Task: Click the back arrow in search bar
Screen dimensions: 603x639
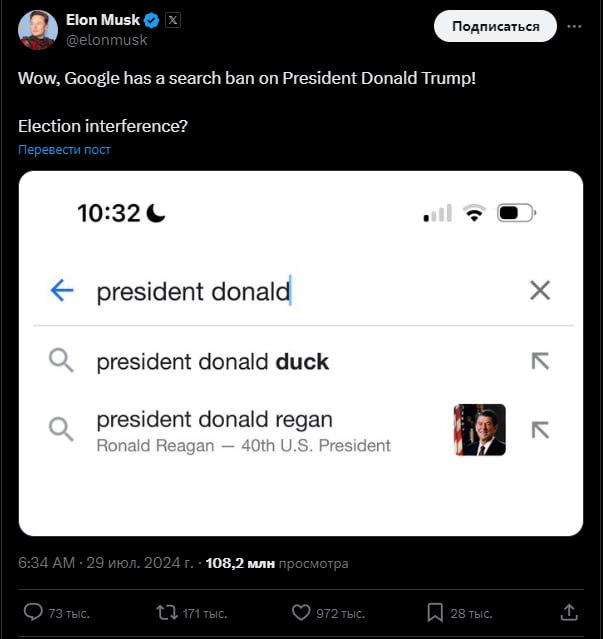Action: click(62, 291)
